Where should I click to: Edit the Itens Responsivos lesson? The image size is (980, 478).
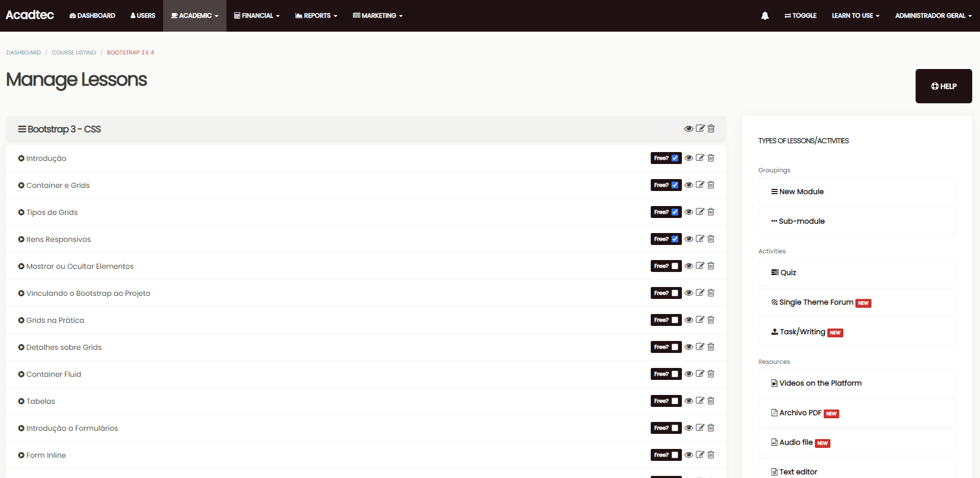[x=700, y=239]
